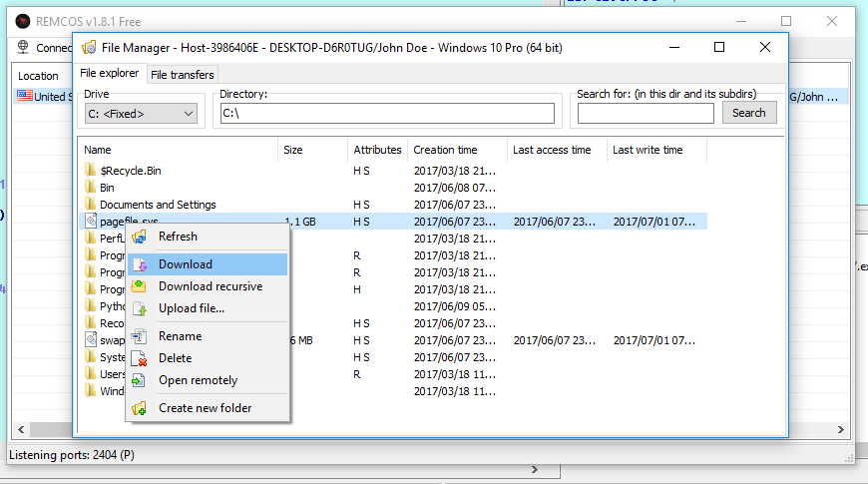Click the globe Connections icon in REMCOS window

pos(23,47)
